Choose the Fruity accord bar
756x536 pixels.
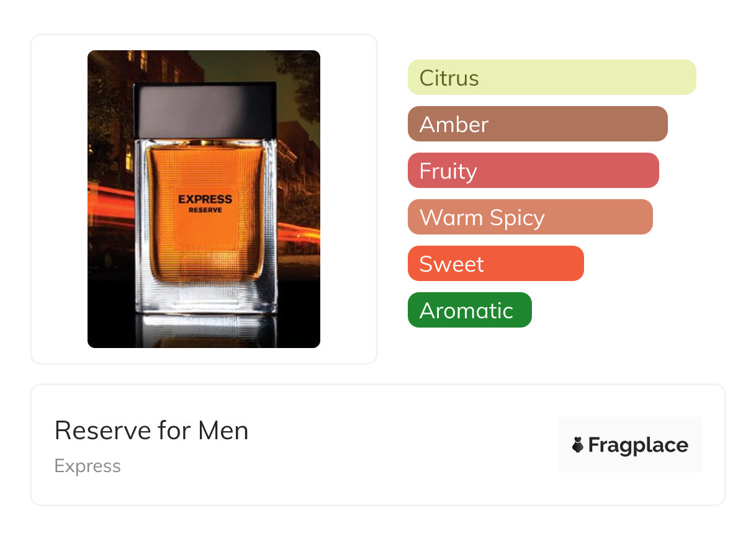click(533, 171)
